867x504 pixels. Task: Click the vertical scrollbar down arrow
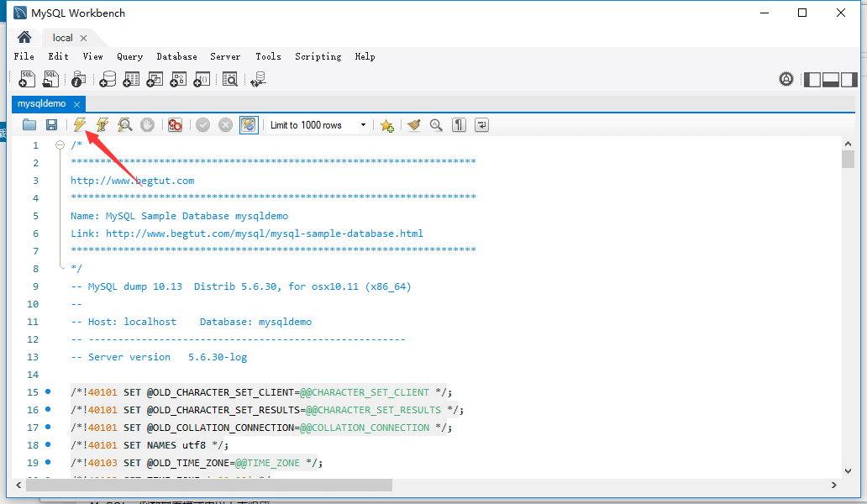(849, 471)
